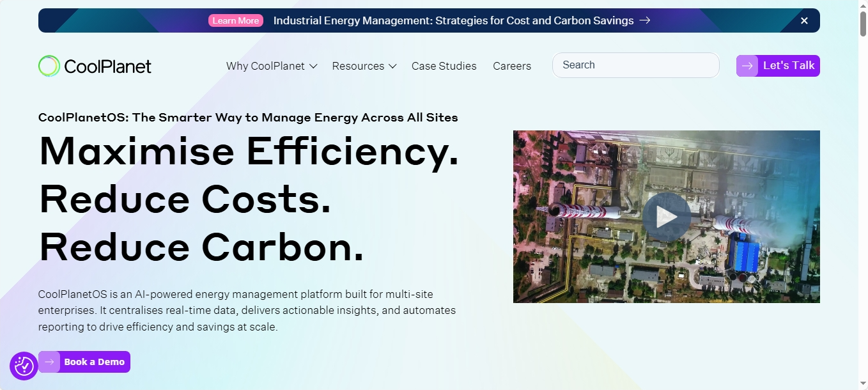Click the CoolPlanet logo
This screenshot has width=868, height=390.
[95, 66]
